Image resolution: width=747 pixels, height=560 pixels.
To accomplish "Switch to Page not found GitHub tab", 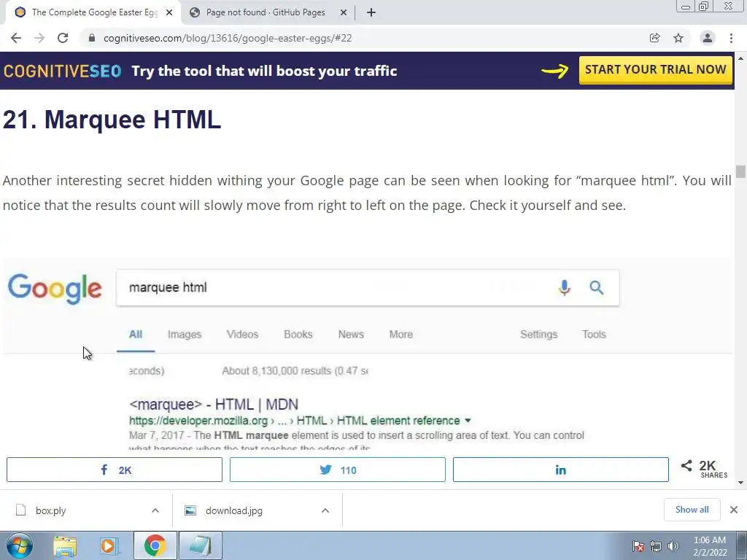I will pos(266,12).
